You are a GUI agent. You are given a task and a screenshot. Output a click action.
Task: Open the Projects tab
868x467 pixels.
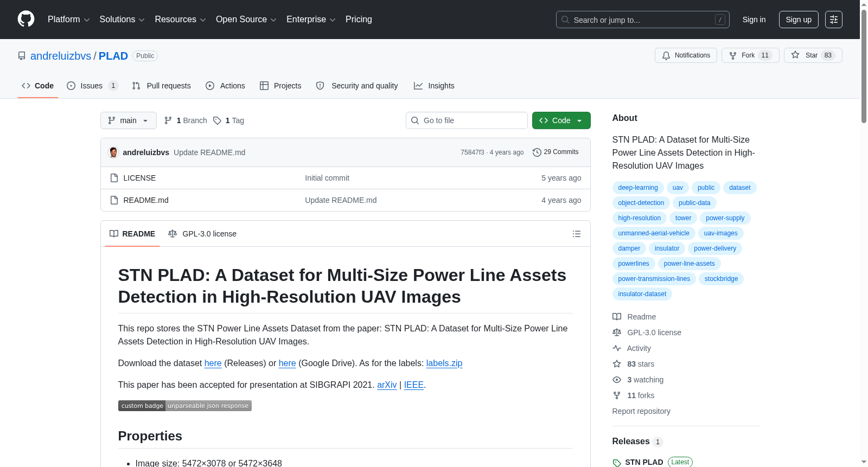point(280,86)
